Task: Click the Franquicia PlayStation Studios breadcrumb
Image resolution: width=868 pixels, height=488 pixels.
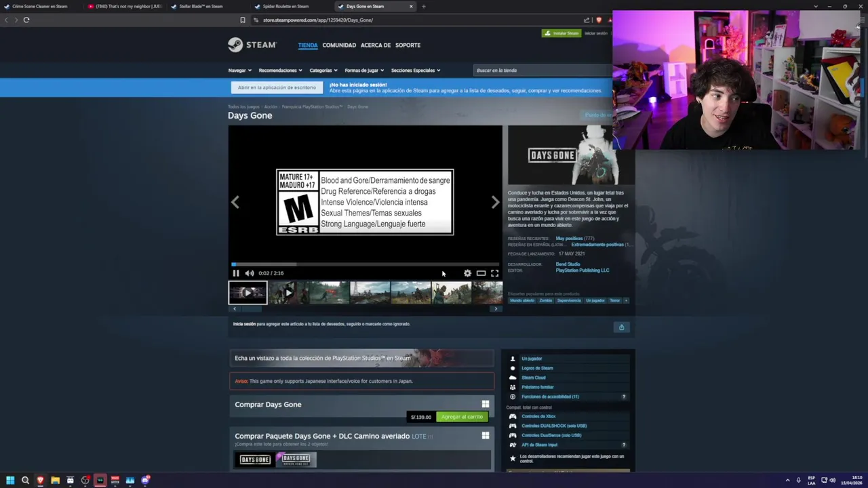Action: (x=312, y=106)
